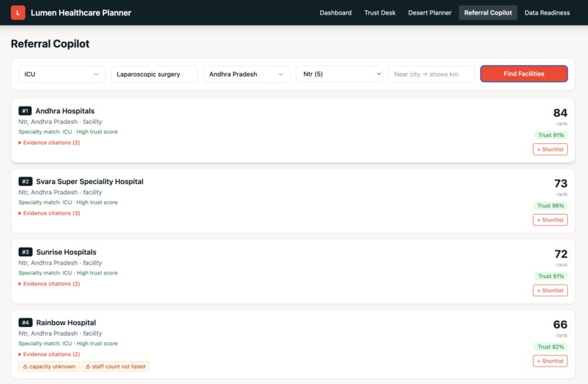Open the Dashboard tab

tap(336, 12)
